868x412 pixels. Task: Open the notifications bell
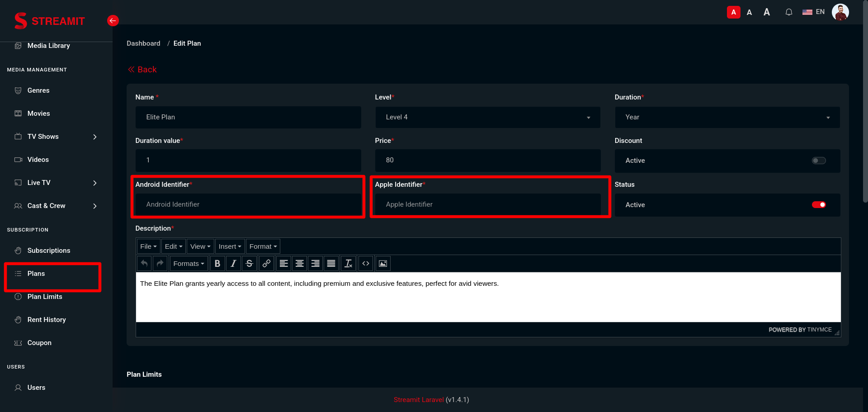coord(789,12)
